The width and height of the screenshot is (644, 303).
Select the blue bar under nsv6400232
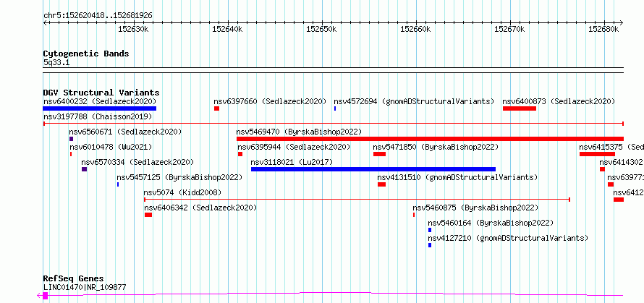click(x=100, y=108)
